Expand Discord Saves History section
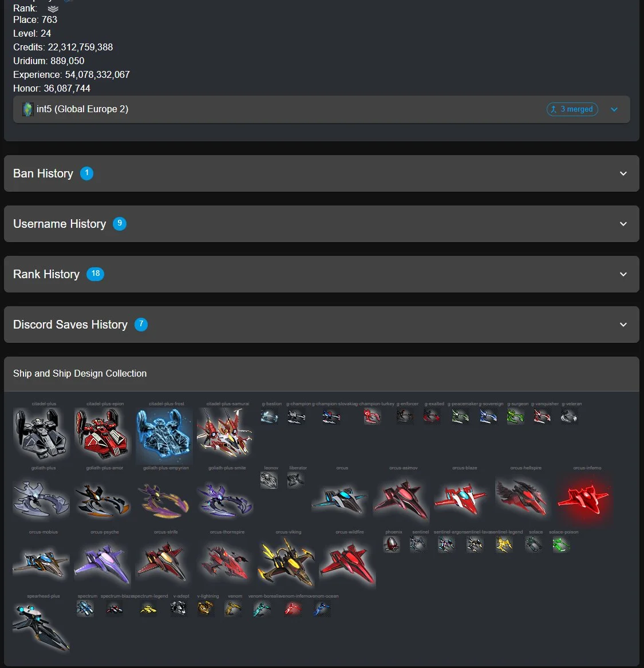This screenshot has width=644, height=668. click(x=322, y=324)
